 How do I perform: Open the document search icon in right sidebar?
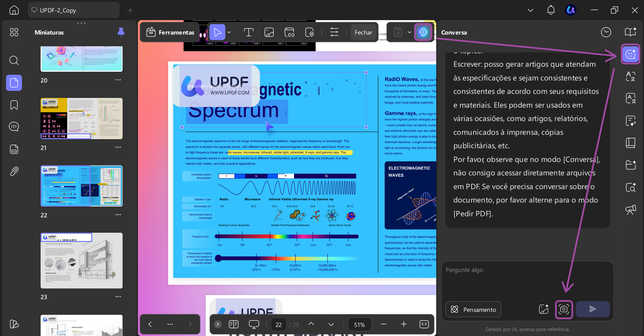pyautogui.click(x=631, y=187)
